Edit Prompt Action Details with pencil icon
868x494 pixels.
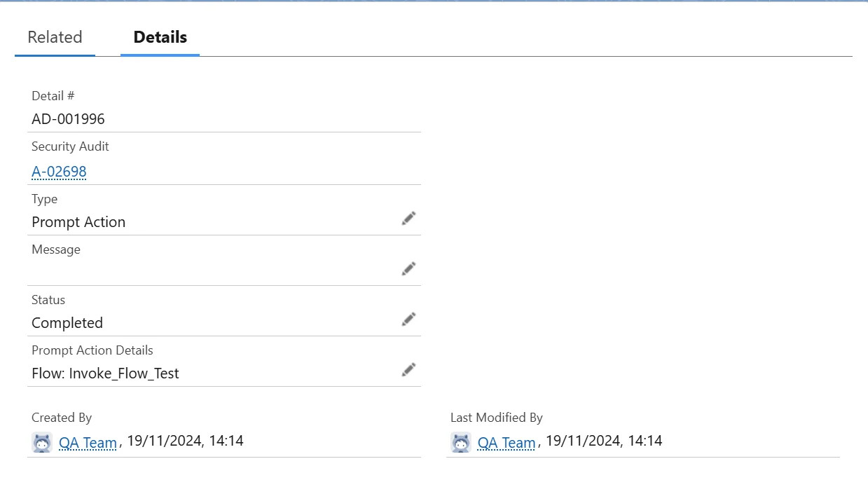[408, 370]
